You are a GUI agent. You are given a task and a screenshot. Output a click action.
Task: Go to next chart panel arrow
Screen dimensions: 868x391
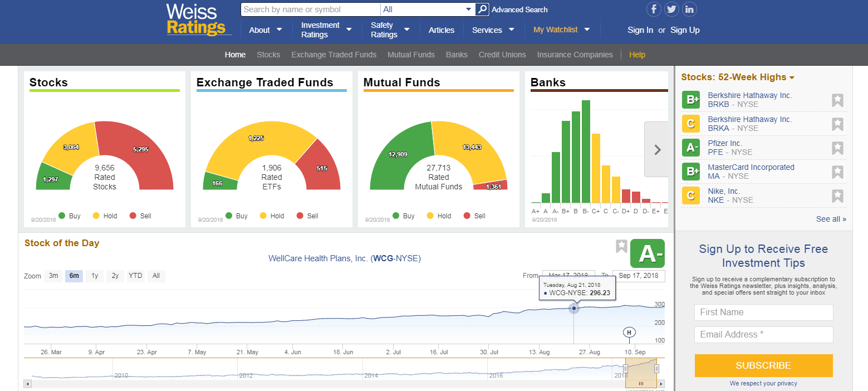[x=657, y=149]
